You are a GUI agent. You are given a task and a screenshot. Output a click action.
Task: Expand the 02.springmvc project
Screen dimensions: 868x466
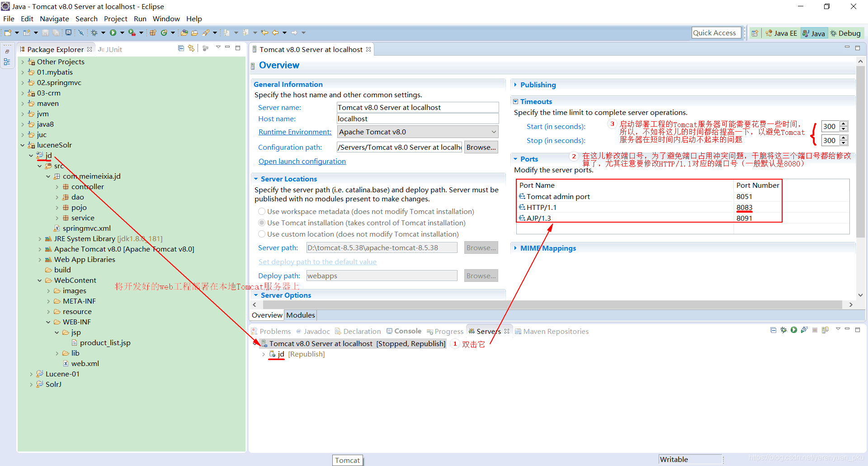point(23,83)
